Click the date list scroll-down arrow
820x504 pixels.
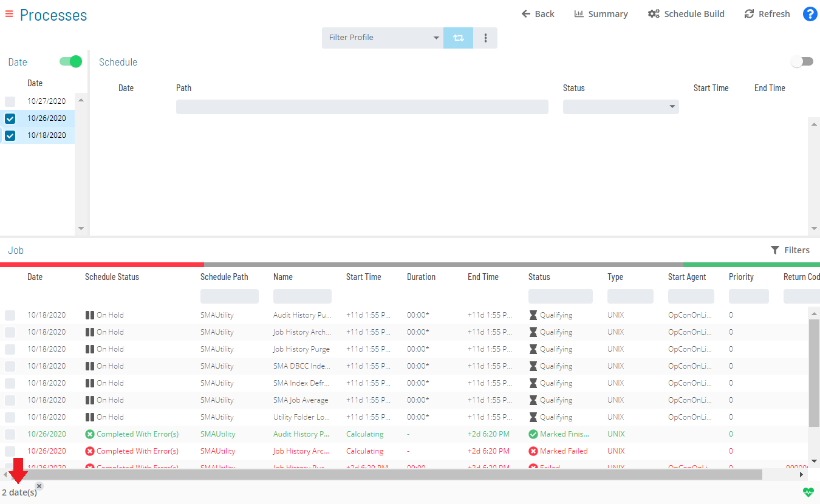(x=81, y=229)
